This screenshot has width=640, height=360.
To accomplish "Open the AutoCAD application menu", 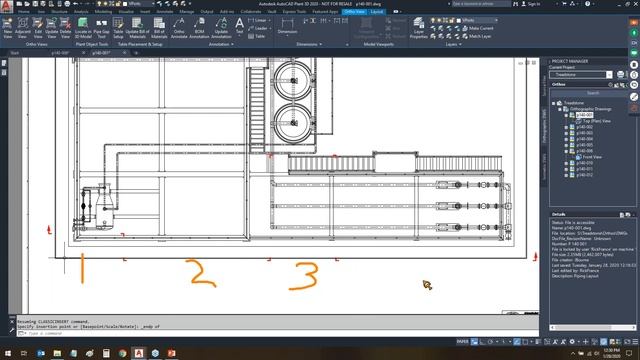I will [6, 6].
